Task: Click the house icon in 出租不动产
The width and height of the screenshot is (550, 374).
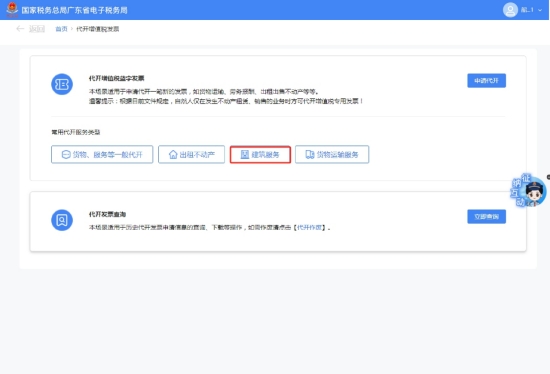Action: point(173,154)
